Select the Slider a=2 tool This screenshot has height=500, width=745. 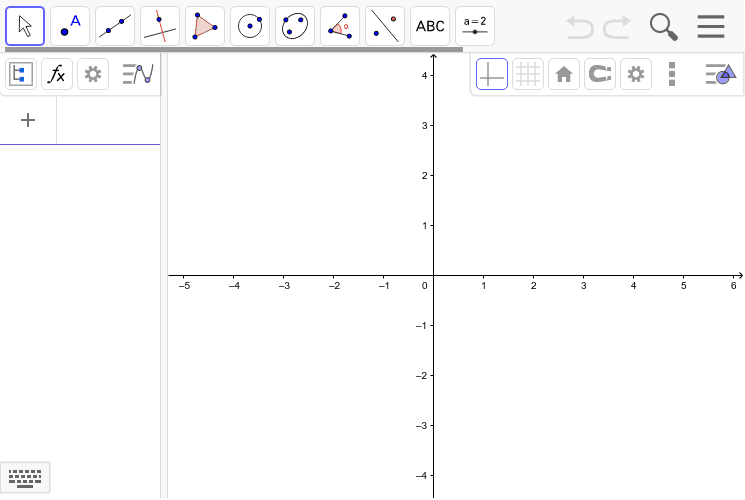(x=475, y=26)
